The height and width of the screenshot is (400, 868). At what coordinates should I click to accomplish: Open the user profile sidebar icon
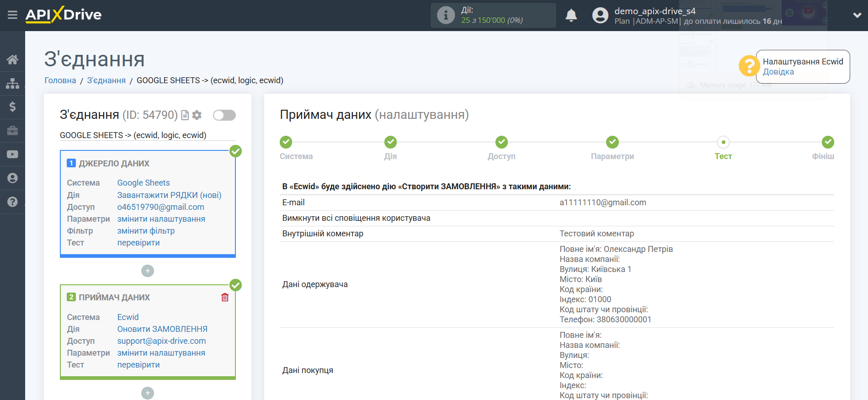coord(12,178)
